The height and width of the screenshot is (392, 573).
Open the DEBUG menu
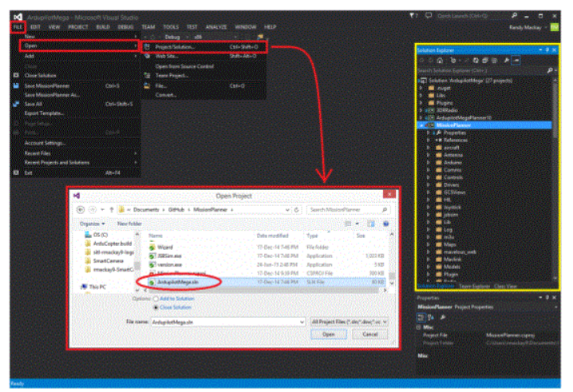pos(126,27)
